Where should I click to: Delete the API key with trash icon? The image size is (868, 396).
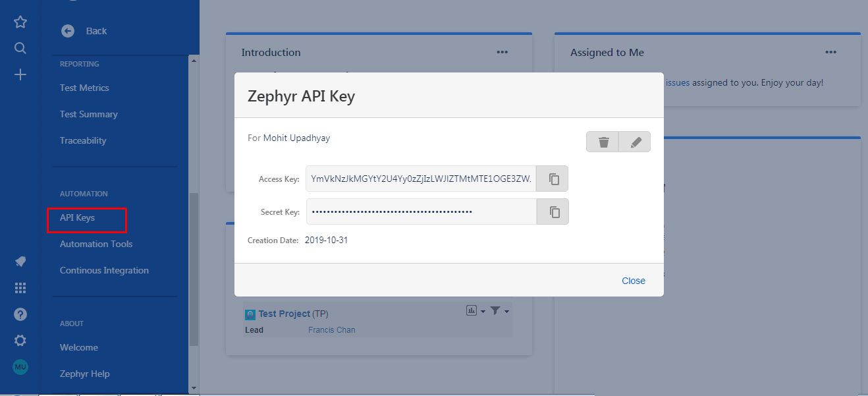point(602,142)
